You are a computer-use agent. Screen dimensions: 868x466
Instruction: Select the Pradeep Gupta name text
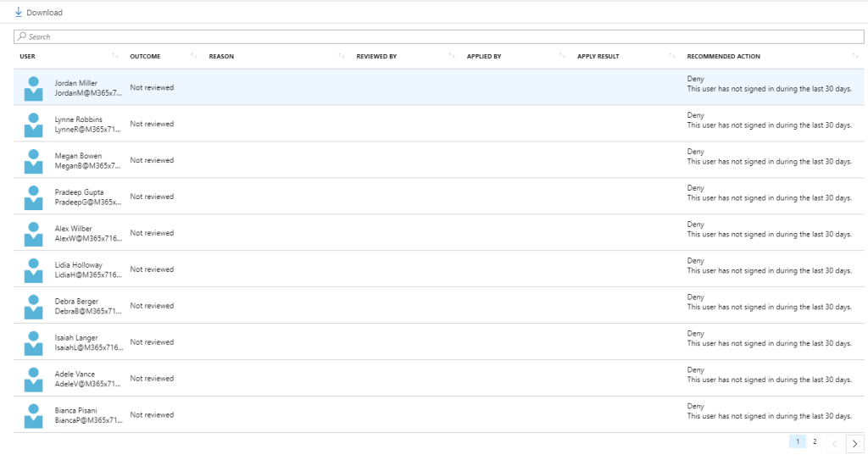[x=79, y=192]
